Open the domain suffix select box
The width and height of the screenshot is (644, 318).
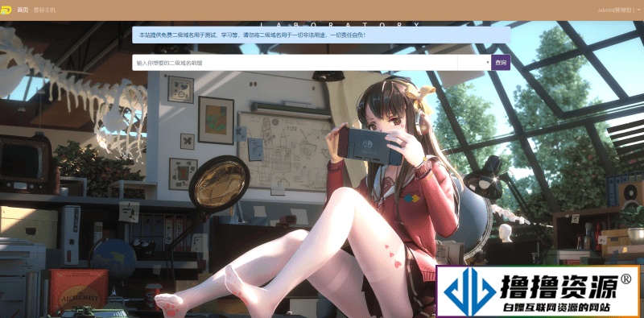474,63
